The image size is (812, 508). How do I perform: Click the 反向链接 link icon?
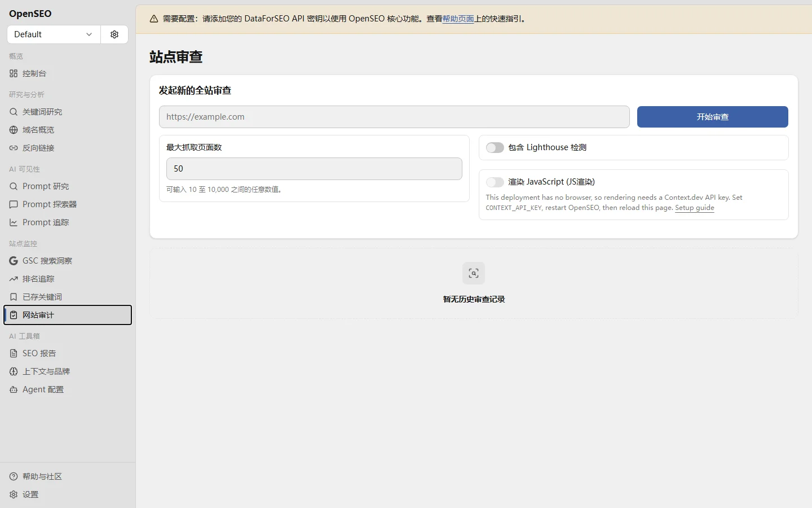[14, 148]
